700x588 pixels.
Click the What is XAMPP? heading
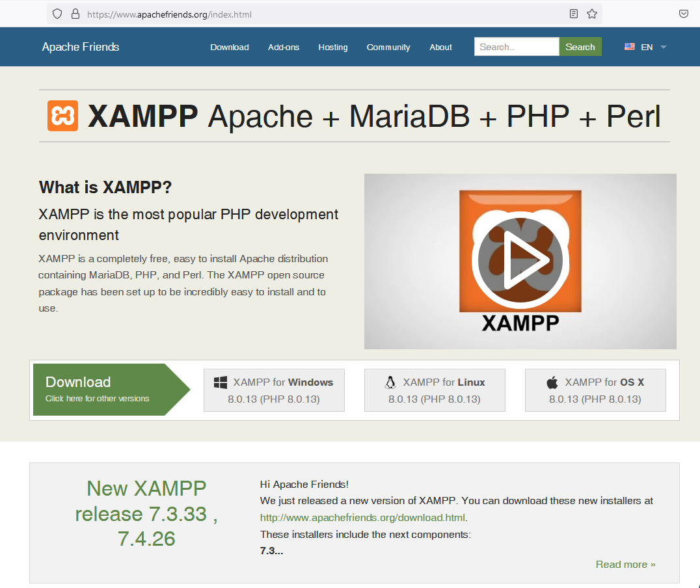click(x=105, y=187)
